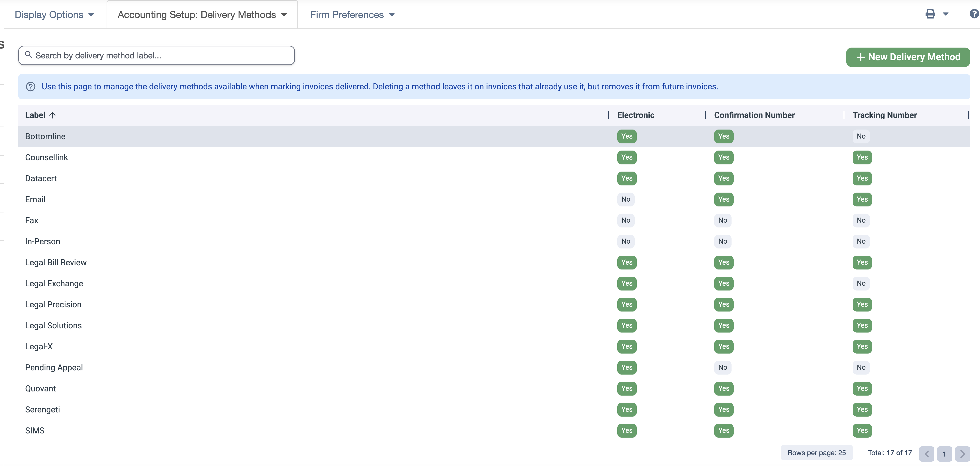980x466 pixels.
Task: Open the print options dropdown arrow
Action: point(946,15)
